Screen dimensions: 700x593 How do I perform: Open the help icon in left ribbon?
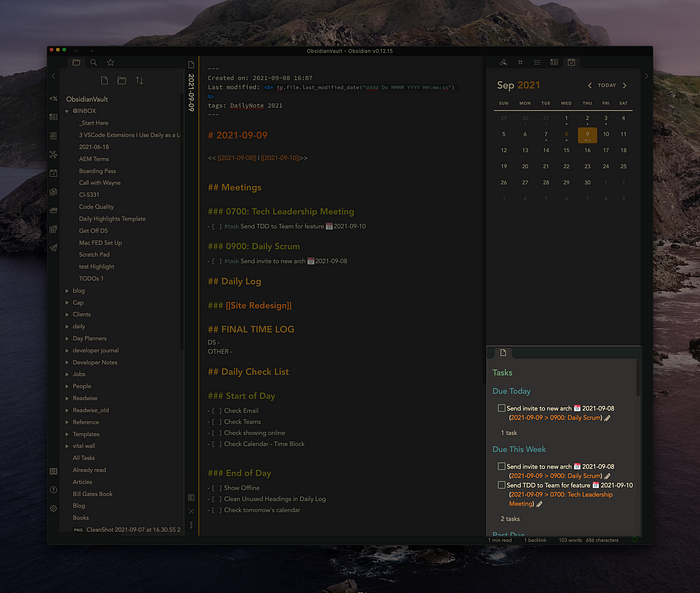54,490
